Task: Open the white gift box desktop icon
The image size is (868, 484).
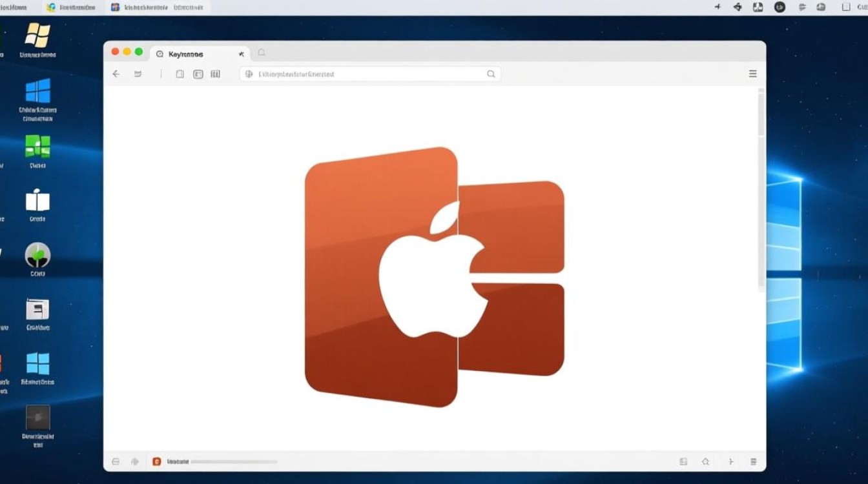Action: coord(37,201)
